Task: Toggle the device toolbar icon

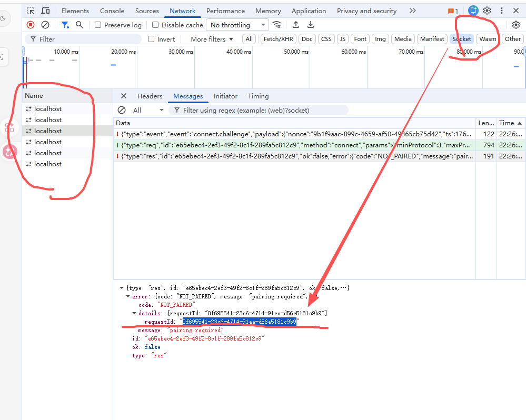Action: (46, 11)
